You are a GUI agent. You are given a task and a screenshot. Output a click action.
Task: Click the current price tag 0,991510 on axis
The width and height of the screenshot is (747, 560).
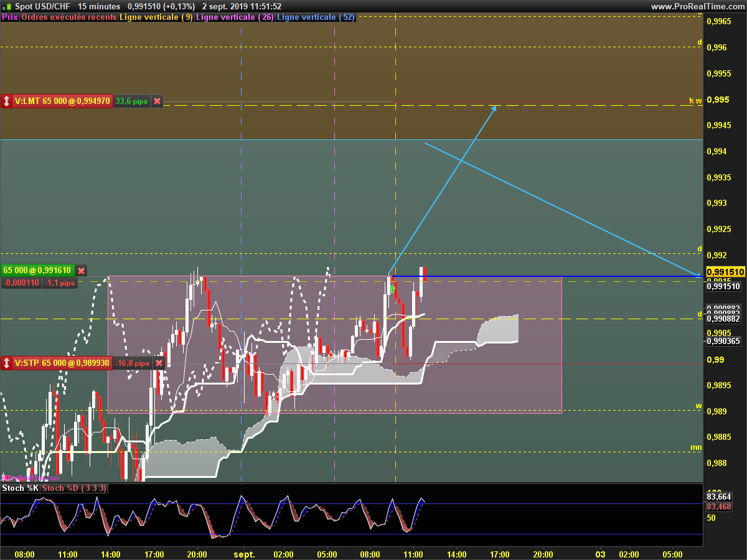click(725, 272)
